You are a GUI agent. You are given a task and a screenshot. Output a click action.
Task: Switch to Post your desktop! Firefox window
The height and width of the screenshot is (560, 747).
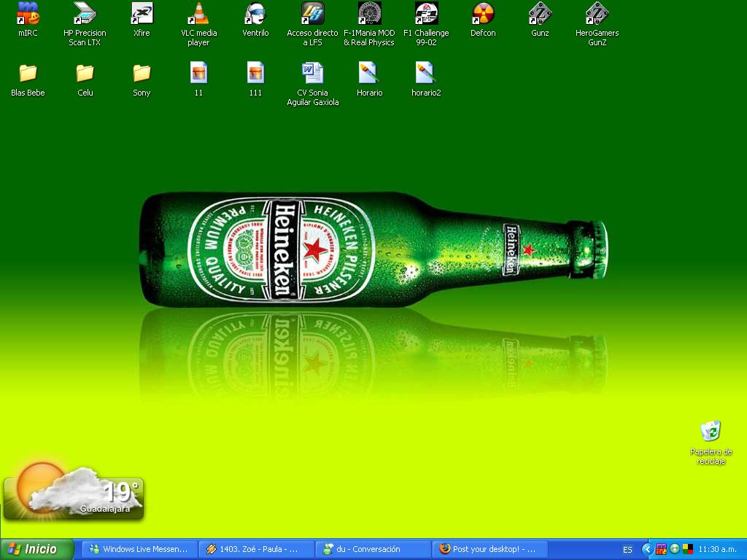490,549
